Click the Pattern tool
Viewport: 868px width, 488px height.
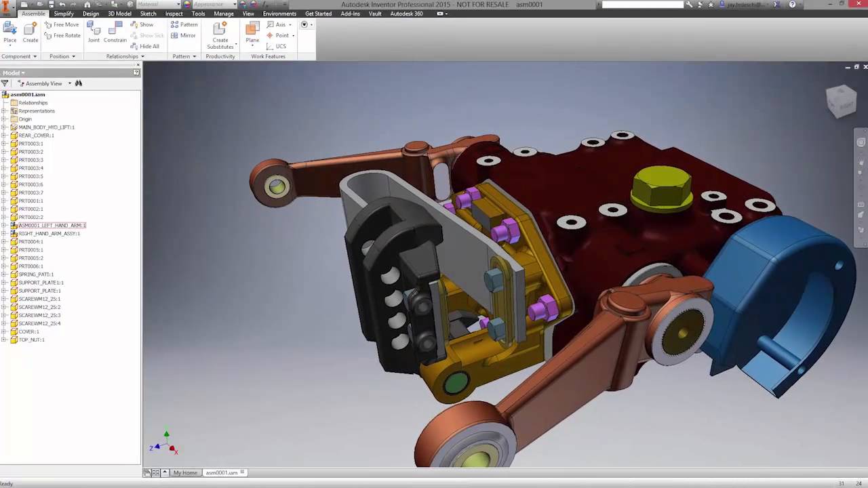[x=184, y=24]
